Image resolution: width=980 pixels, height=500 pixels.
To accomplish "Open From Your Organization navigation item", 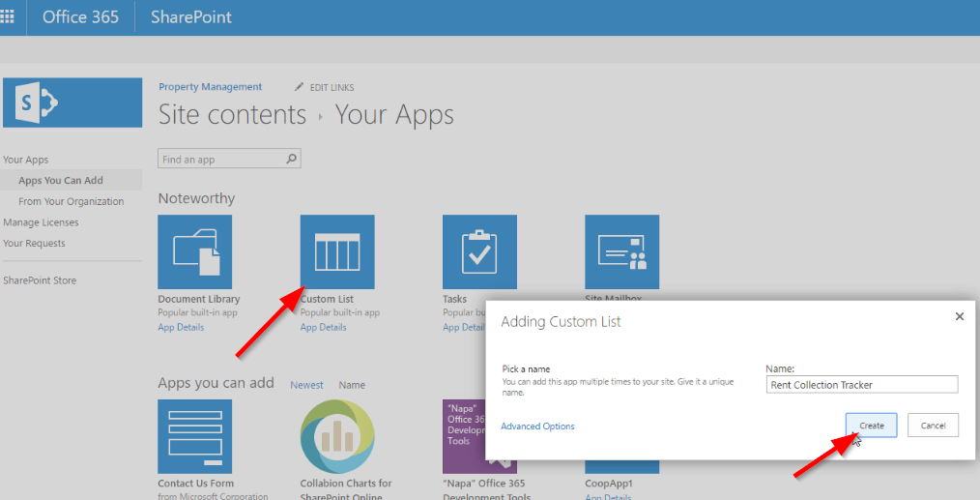I will point(72,201).
